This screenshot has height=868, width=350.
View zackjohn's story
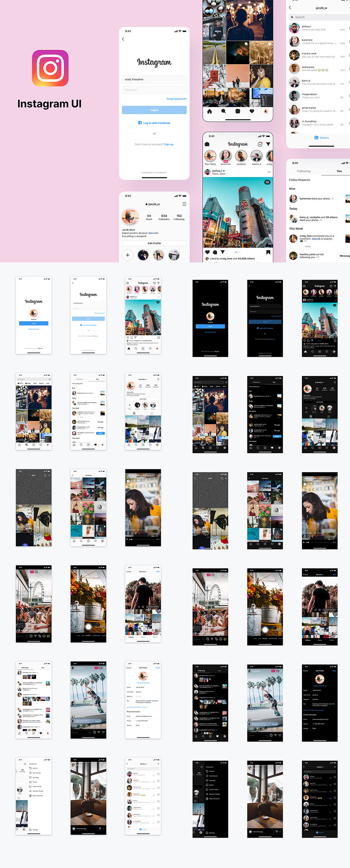coord(241,157)
